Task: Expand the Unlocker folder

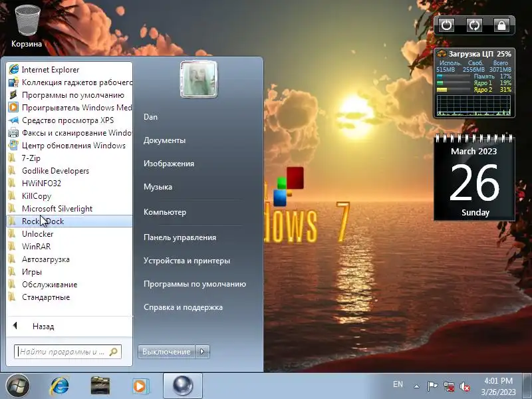Action: (69, 234)
